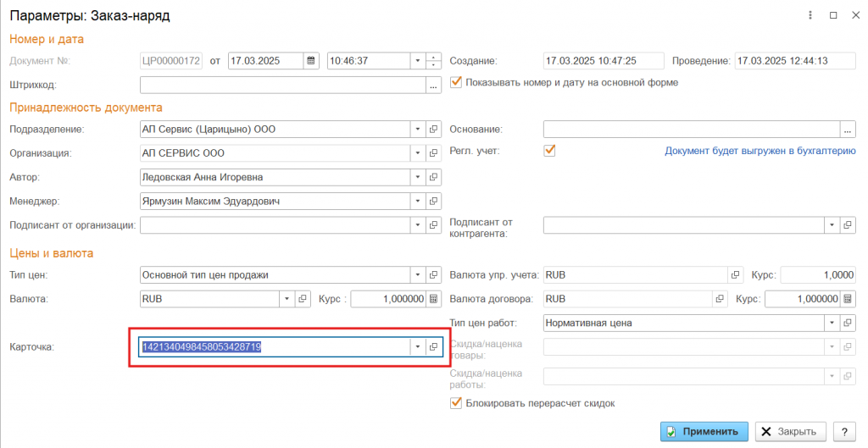Click the Закрыть button

[x=791, y=431]
